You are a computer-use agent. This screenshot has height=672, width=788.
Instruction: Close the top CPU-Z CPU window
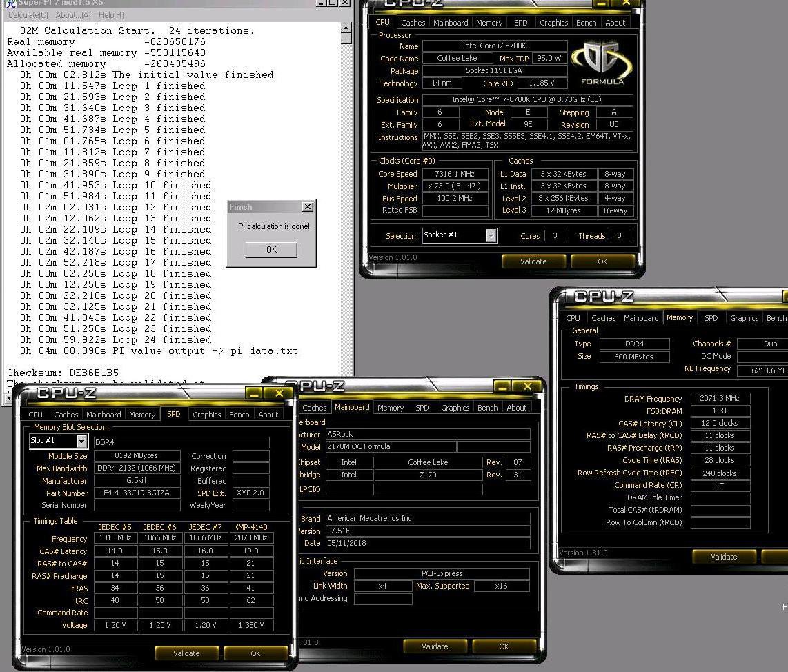pyautogui.click(x=626, y=3)
